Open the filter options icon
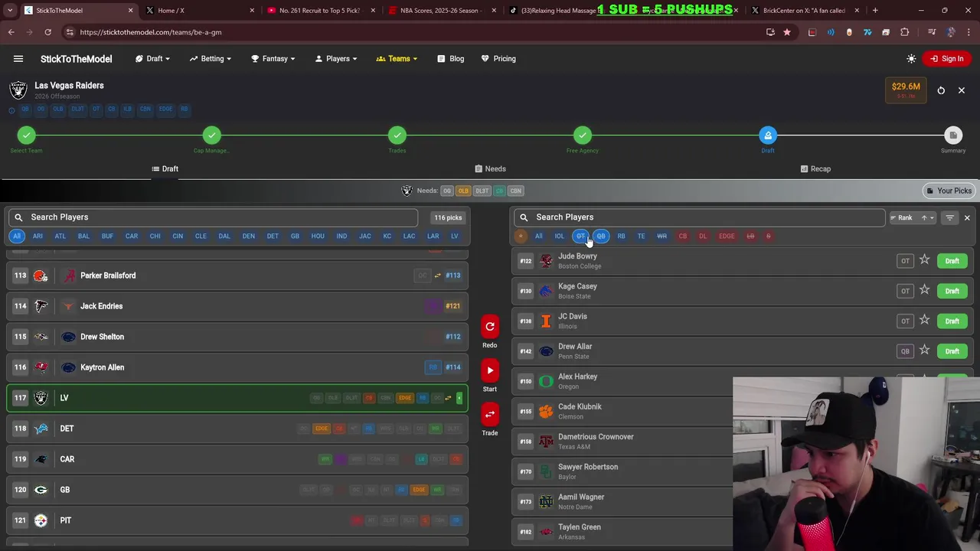Image resolution: width=980 pixels, height=551 pixels. [949, 218]
